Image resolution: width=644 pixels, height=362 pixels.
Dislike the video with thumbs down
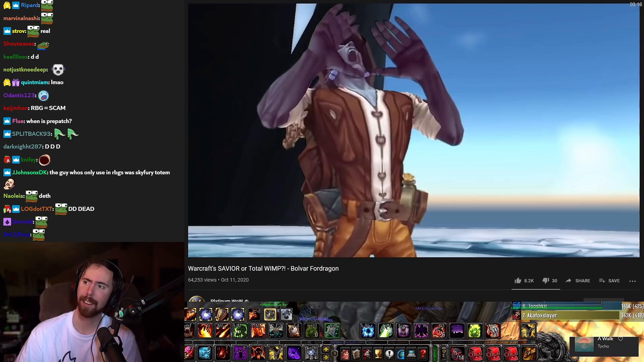tap(546, 281)
